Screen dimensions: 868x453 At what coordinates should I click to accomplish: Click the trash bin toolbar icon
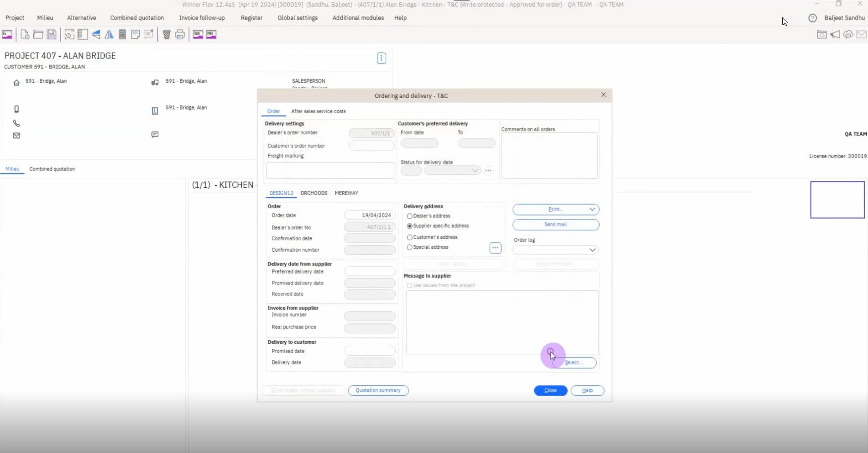pos(167,35)
